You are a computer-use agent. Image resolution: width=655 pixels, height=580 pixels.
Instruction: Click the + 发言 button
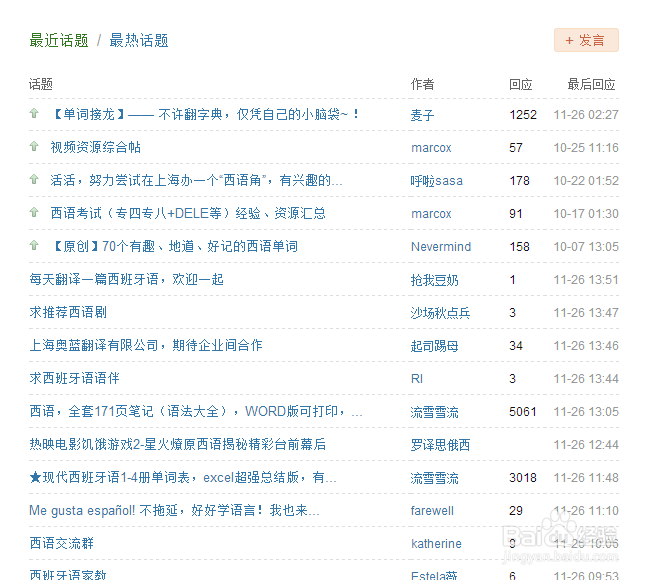(x=586, y=40)
